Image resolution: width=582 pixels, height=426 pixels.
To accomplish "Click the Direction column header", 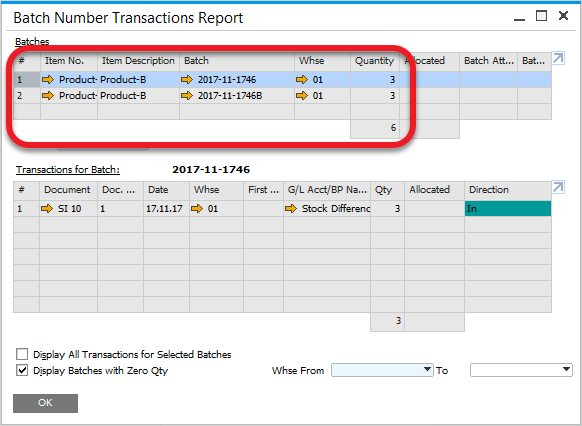I will coord(507,190).
